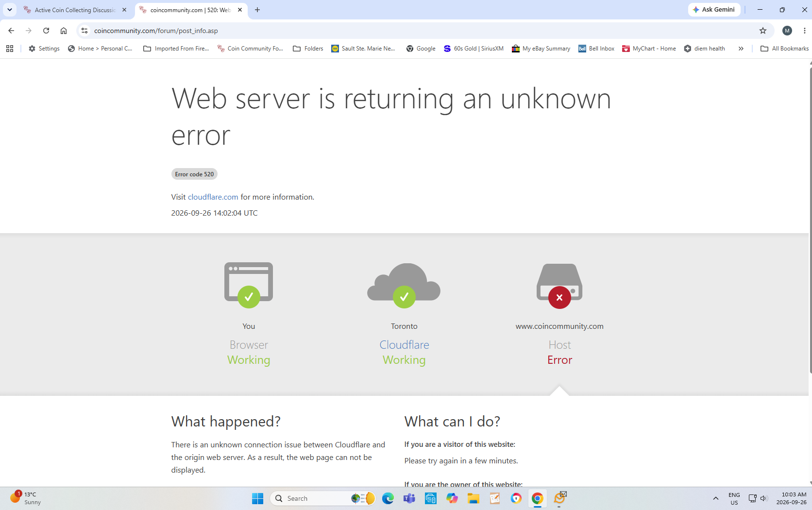
Task: Open the ENG US language switcher
Action: coord(734,498)
